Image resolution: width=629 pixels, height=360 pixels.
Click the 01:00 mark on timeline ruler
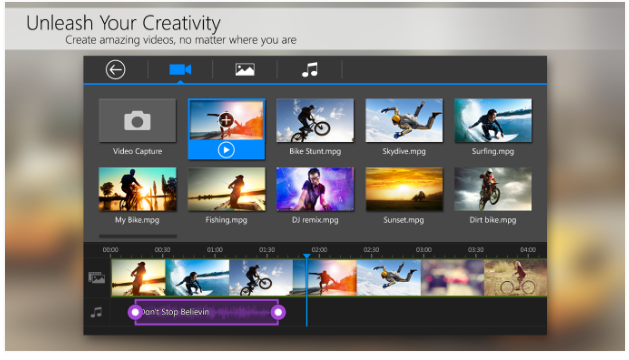215,250
